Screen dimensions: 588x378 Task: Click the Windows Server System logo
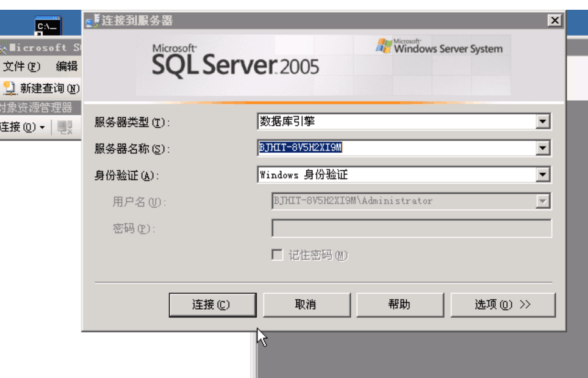point(440,46)
